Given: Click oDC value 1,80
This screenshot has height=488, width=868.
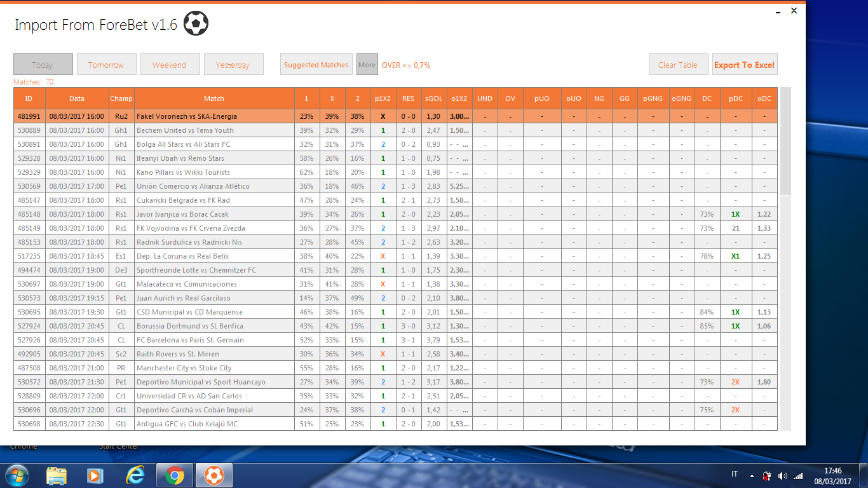Looking at the screenshot, I should 764,382.
